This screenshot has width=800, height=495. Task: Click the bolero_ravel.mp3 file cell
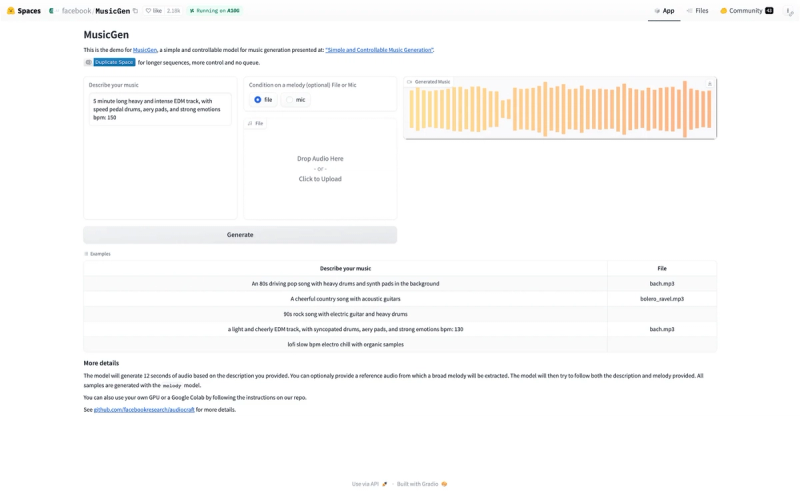coord(662,299)
